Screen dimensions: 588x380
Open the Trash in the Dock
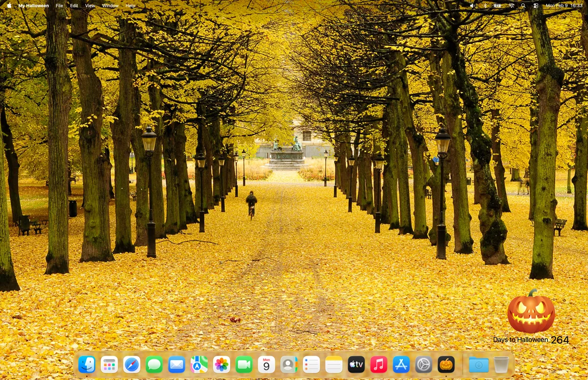point(501,364)
